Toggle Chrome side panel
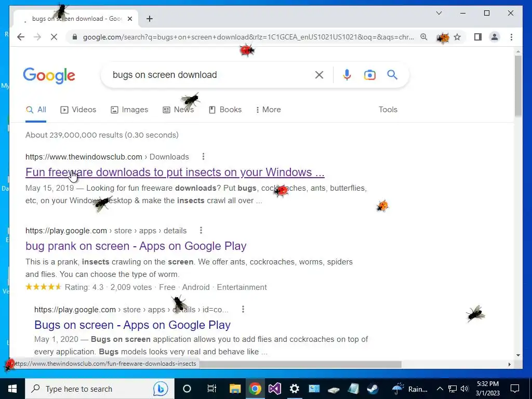The height and width of the screenshot is (399, 532). 478,37
